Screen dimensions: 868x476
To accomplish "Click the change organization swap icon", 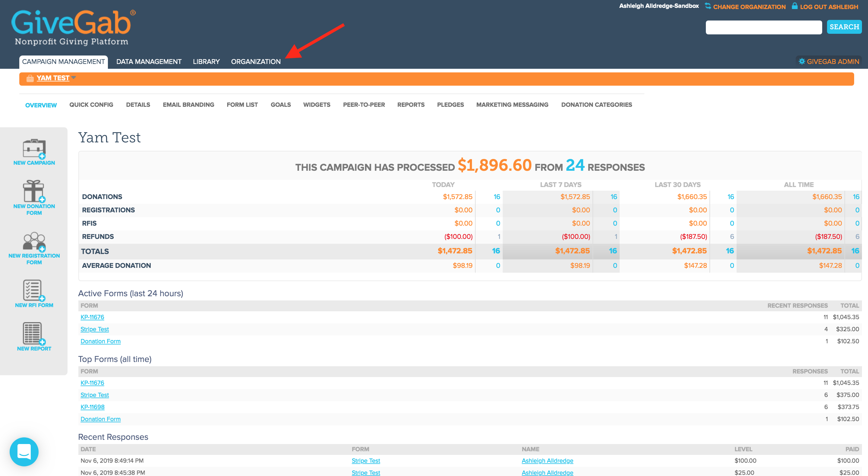I will [708, 6].
